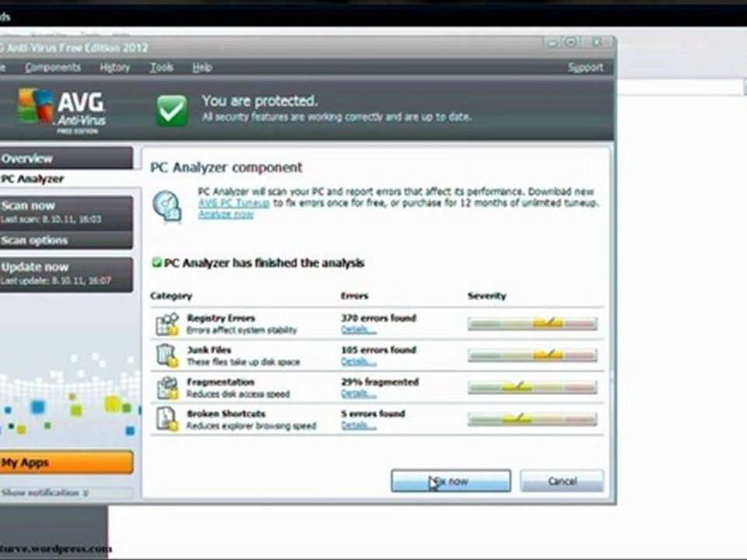Click the '29% fragmented' text
747x560 pixels.
tap(381, 381)
